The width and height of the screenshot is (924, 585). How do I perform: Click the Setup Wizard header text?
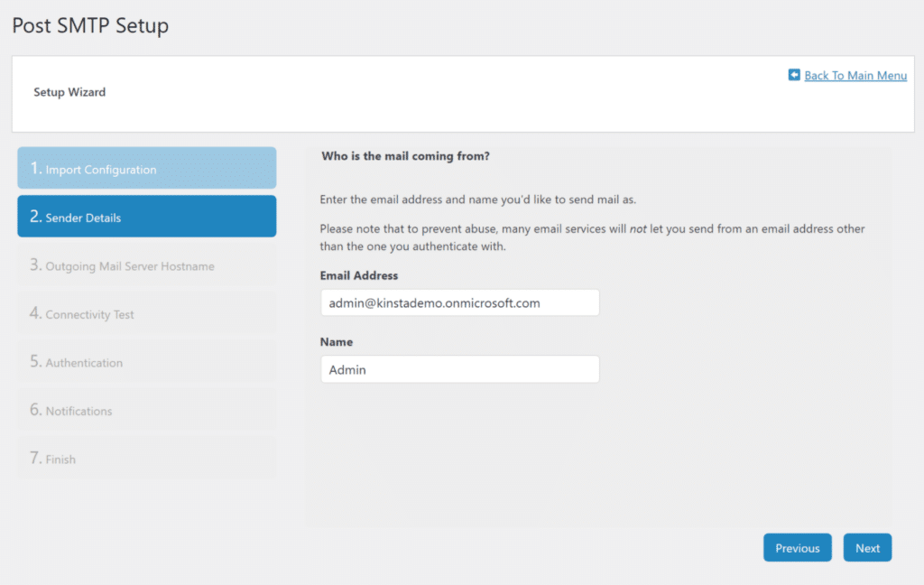[x=69, y=91]
